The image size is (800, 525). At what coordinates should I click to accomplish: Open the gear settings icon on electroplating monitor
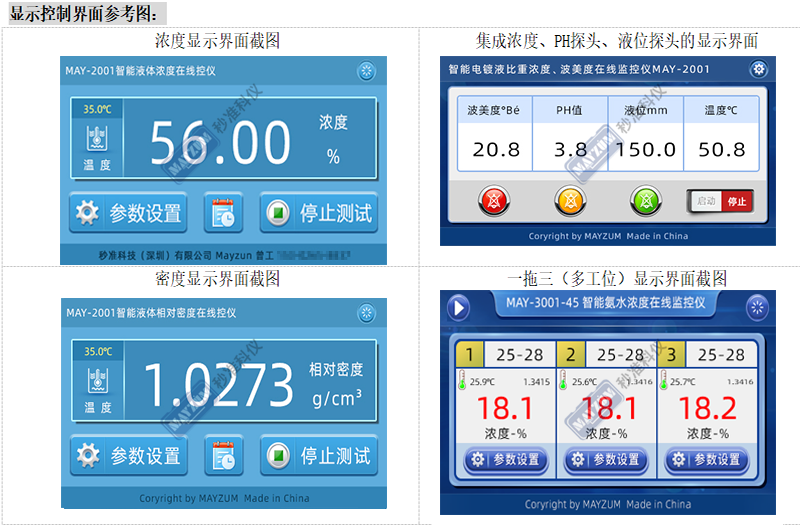point(759,70)
